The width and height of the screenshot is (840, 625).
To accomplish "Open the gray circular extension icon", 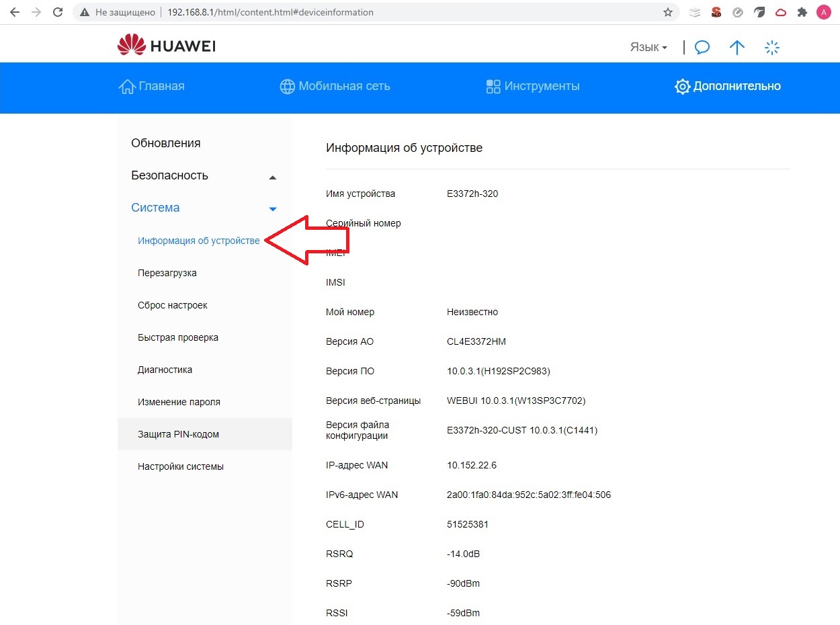I will [738, 12].
